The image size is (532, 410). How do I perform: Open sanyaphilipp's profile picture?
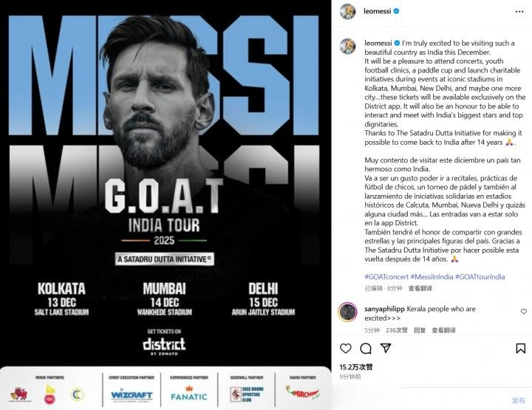(x=347, y=312)
